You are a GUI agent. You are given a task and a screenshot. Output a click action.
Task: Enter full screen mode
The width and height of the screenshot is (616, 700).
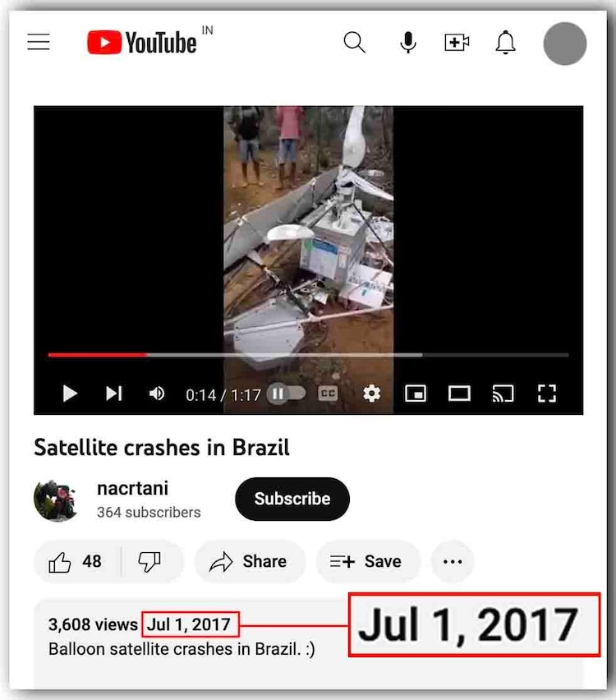pyautogui.click(x=547, y=394)
